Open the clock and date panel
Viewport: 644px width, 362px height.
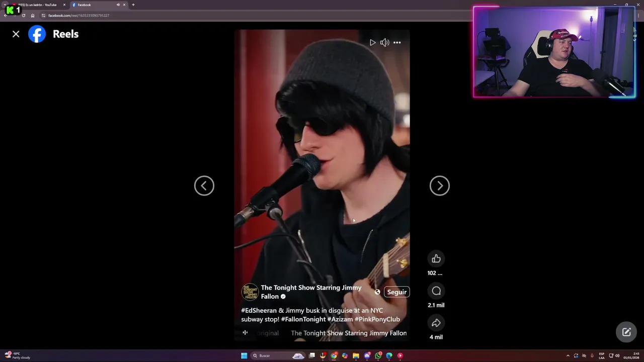(x=631, y=356)
